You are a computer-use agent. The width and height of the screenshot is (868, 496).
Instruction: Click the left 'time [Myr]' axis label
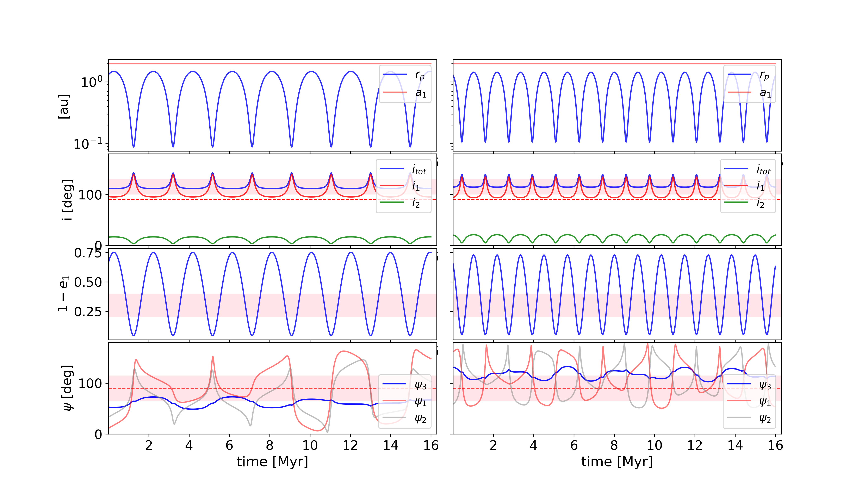click(x=272, y=462)
